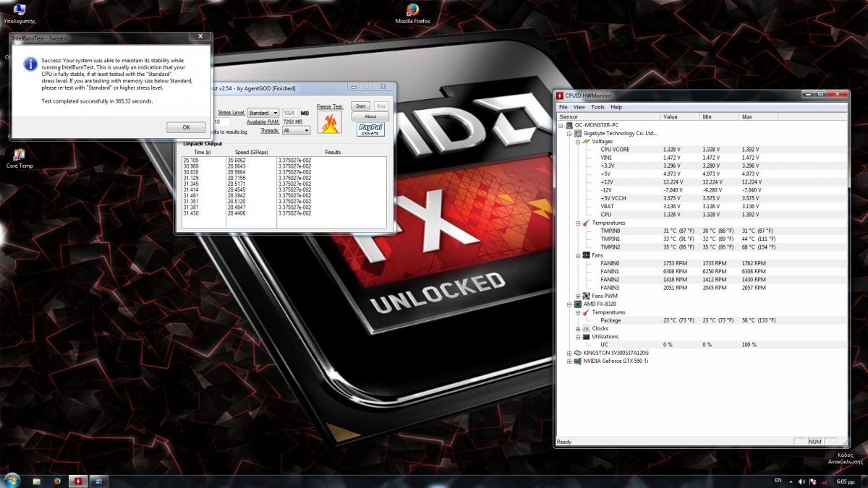Click the AMD FX-8320 processor icon
The width and height of the screenshot is (868, 488).
pyautogui.click(x=578, y=304)
